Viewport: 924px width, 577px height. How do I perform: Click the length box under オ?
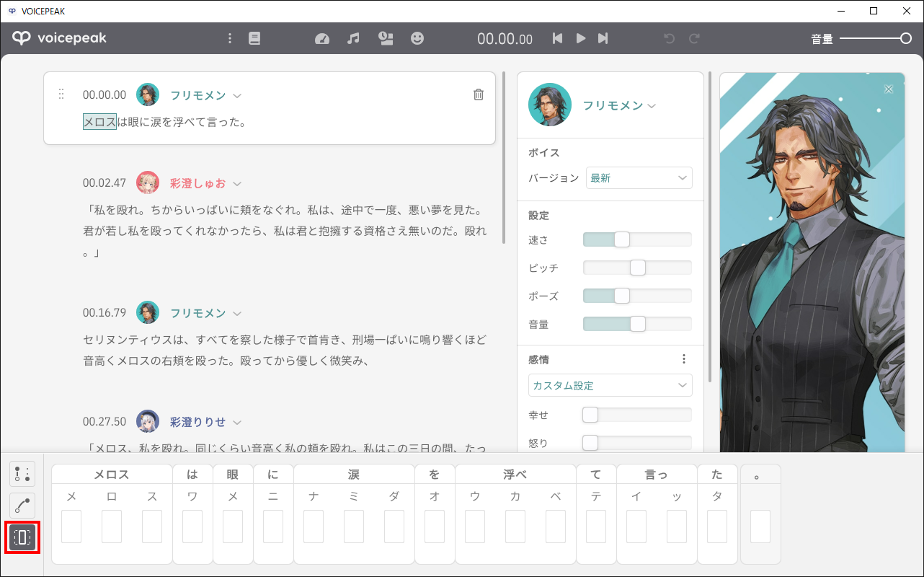[435, 527]
